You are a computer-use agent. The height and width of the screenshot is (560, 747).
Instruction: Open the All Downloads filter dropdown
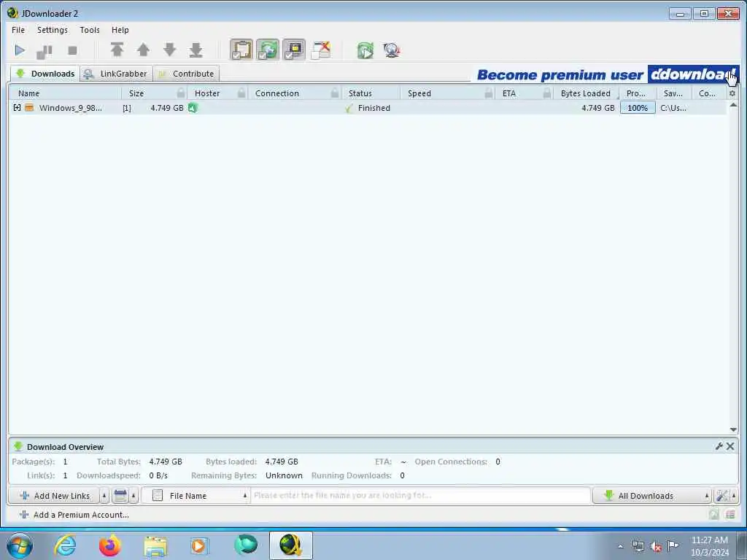[652, 496]
